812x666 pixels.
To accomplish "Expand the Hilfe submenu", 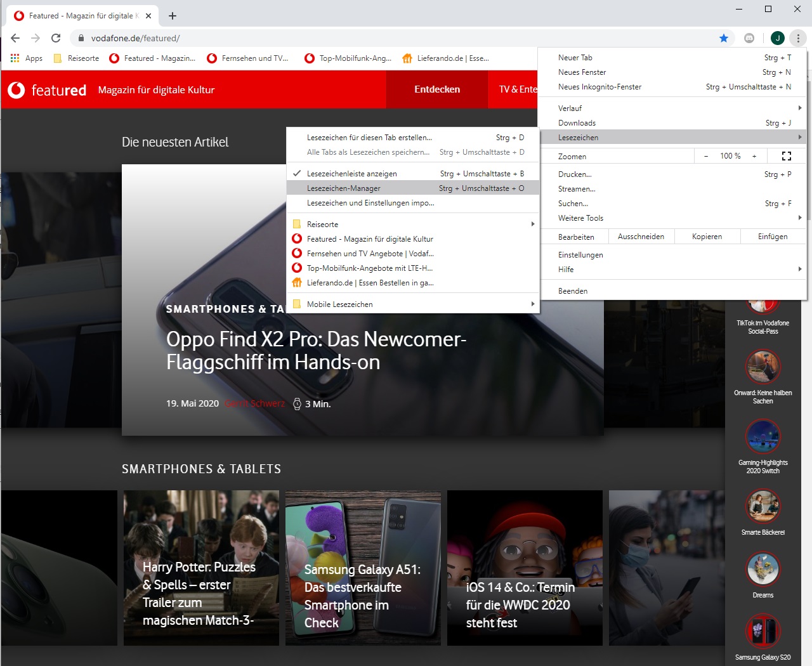I will pos(672,270).
